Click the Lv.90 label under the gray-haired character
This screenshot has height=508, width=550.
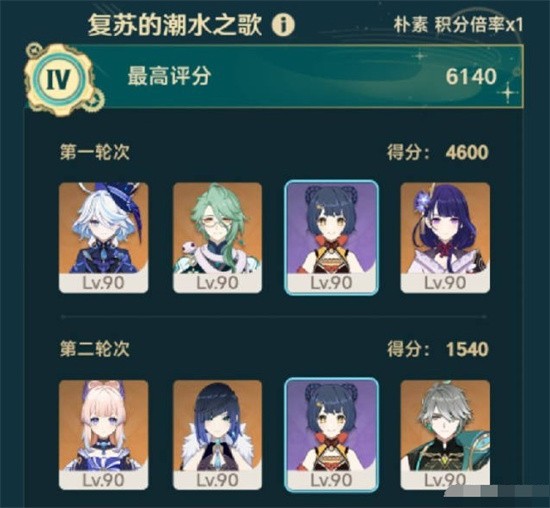pyautogui.click(x=445, y=480)
